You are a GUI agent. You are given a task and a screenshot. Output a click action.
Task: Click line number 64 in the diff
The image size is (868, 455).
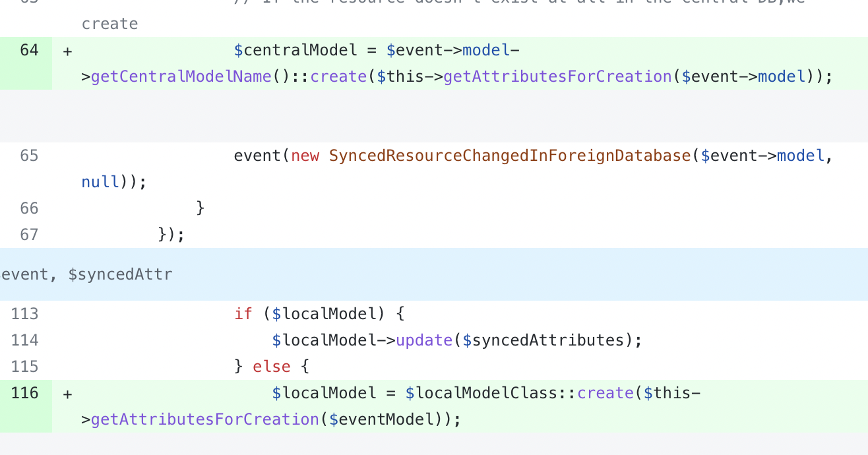point(29,50)
